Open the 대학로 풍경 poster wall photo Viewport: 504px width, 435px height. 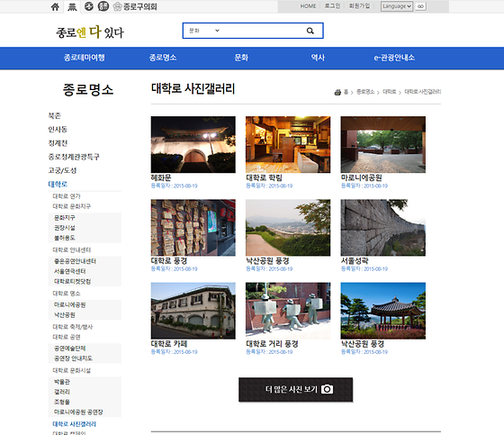[x=193, y=228]
